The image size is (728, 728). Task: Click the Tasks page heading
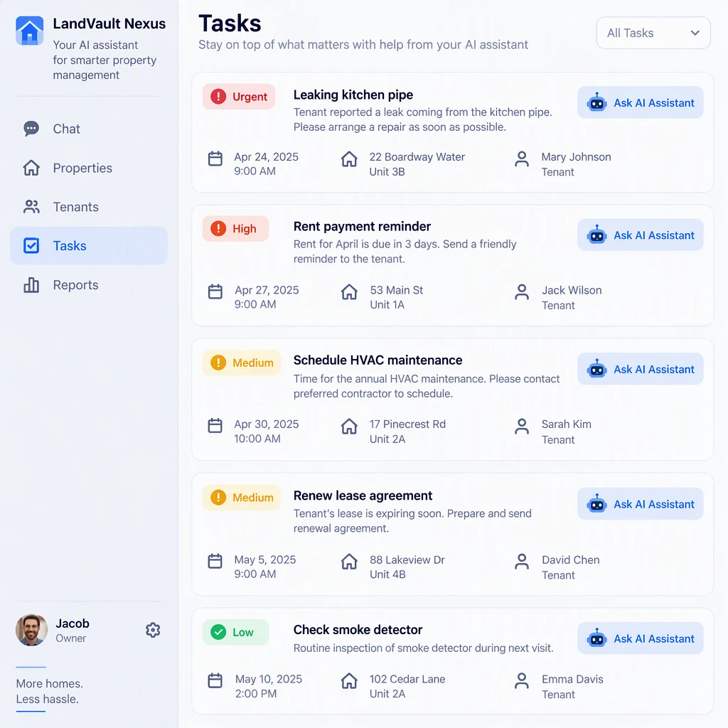click(x=230, y=23)
